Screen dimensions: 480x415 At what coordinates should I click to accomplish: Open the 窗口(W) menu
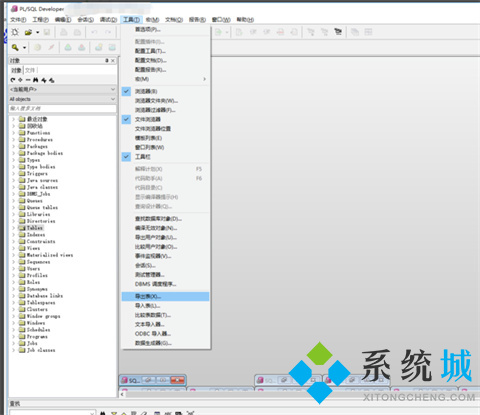point(221,20)
